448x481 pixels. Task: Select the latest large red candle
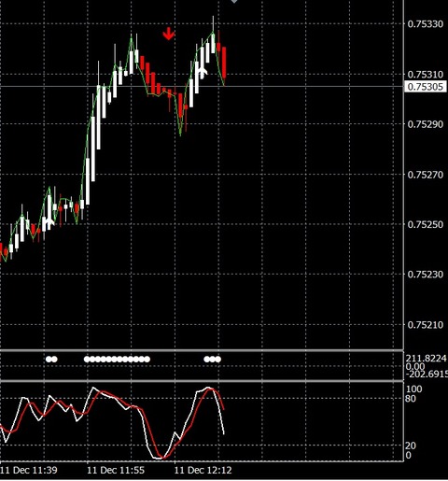224,63
